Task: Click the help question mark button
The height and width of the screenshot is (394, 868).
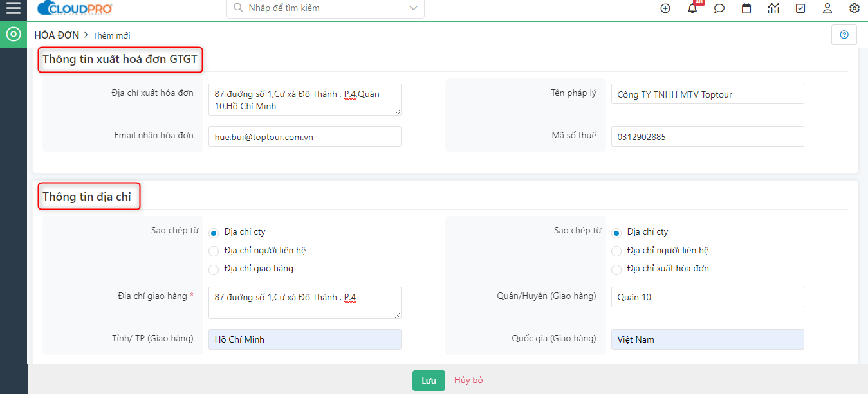Action: click(844, 35)
